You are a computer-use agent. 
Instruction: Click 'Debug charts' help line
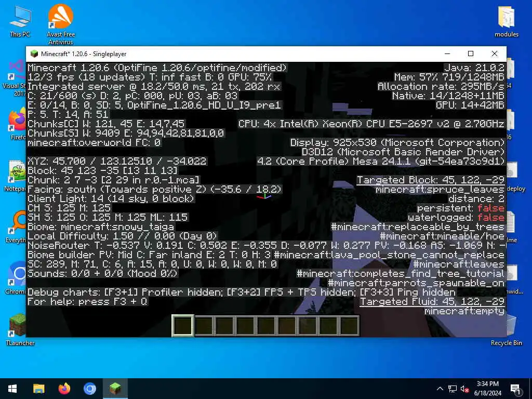(242, 292)
